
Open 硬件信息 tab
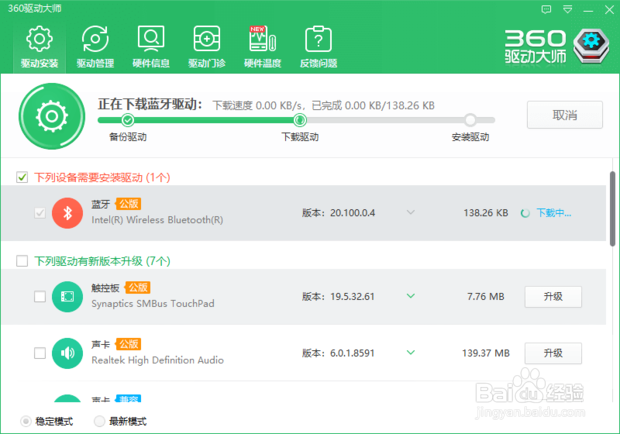click(151, 47)
